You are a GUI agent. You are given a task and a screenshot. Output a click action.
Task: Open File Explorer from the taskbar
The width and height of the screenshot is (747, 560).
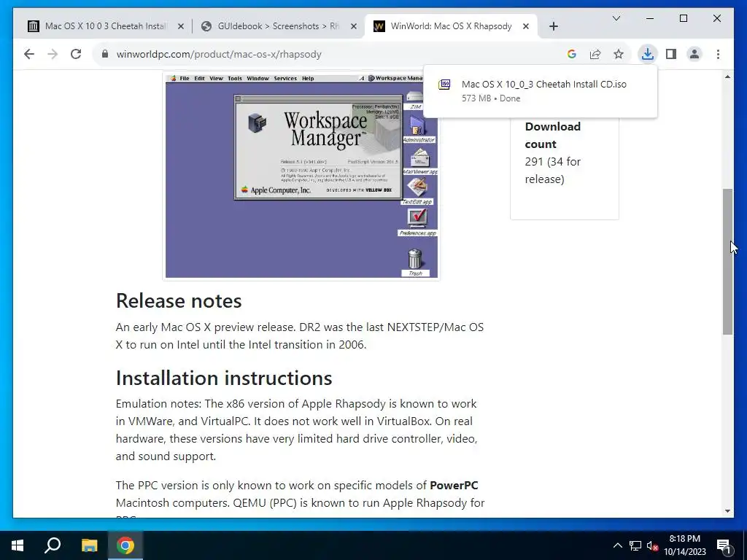tap(89, 545)
